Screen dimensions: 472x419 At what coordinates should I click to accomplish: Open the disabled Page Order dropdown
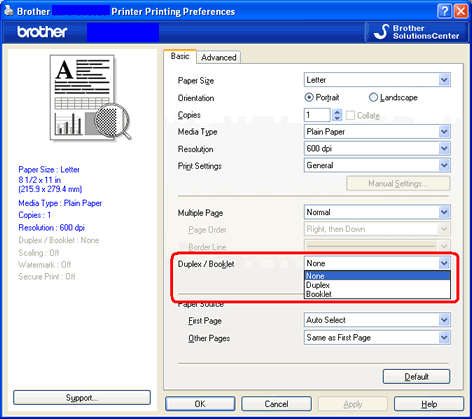click(377, 229)
